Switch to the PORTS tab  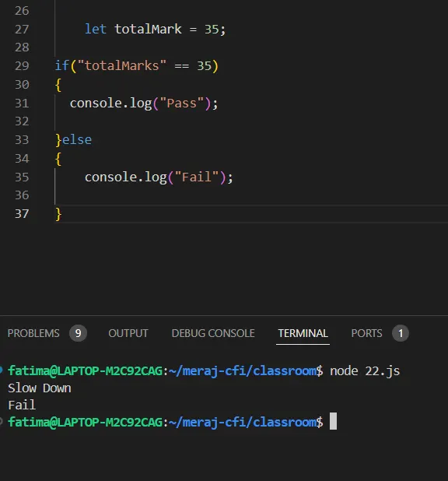(x=367, y=333)
